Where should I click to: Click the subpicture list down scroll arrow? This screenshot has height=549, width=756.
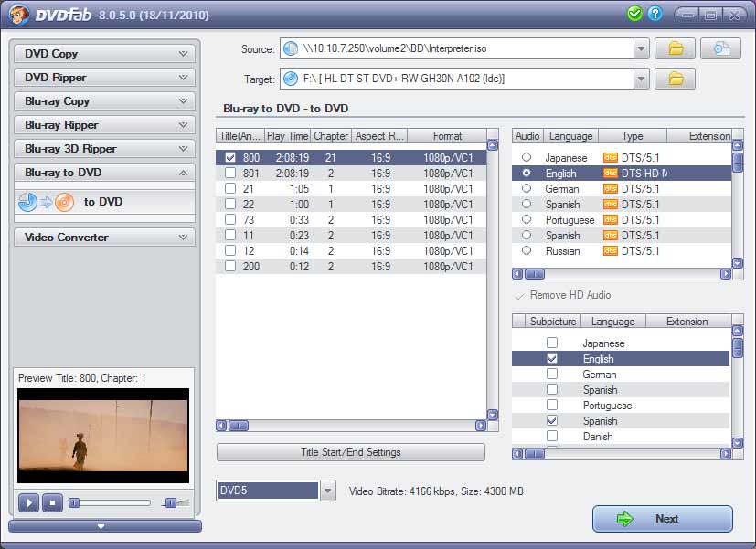(x=737, y=442)
